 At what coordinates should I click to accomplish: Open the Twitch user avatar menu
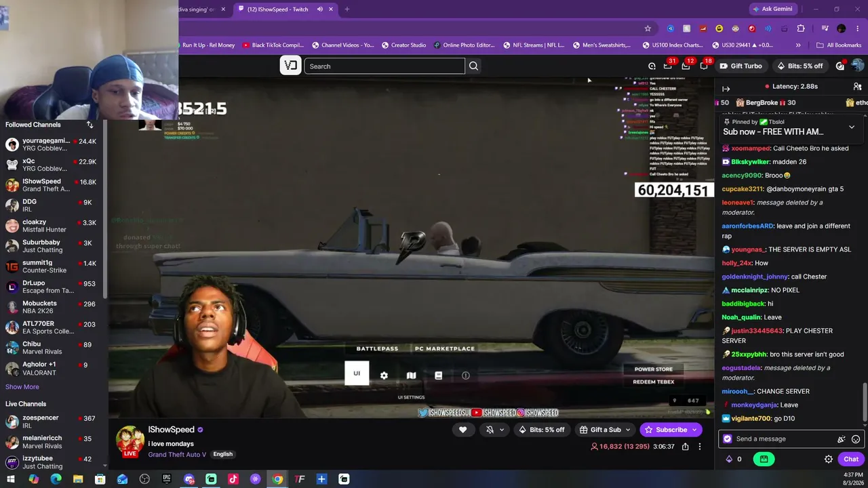[x=858, y=66]
